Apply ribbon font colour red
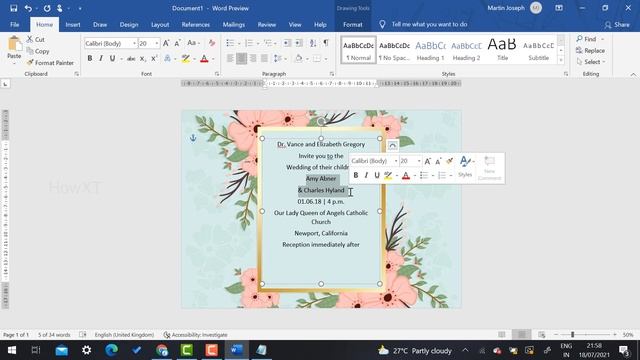640x360 pixels. [204, 59]
